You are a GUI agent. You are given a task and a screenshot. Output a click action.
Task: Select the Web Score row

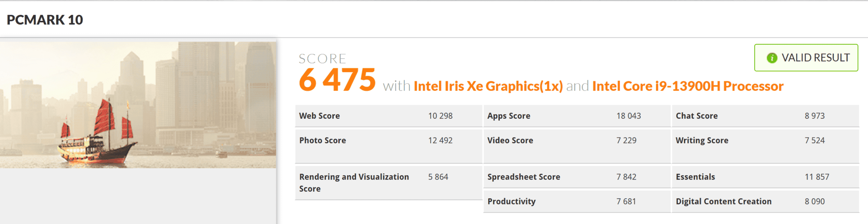(x=388, y=116)
